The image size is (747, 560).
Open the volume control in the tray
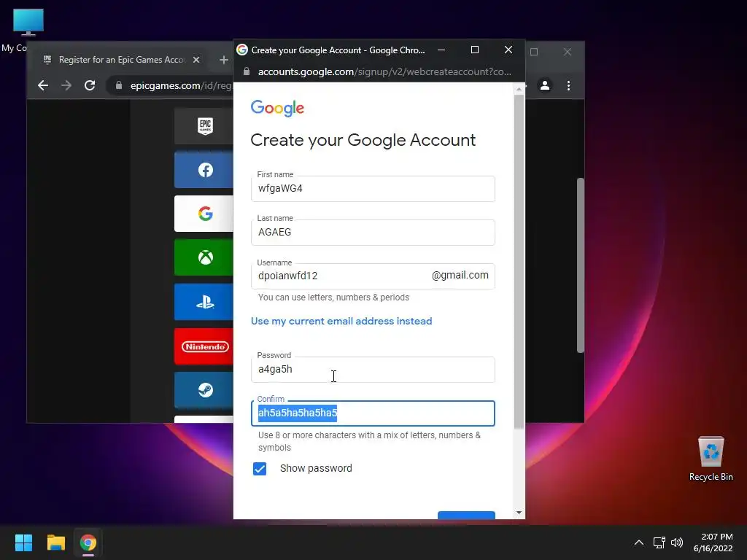[x=676, y=542]
